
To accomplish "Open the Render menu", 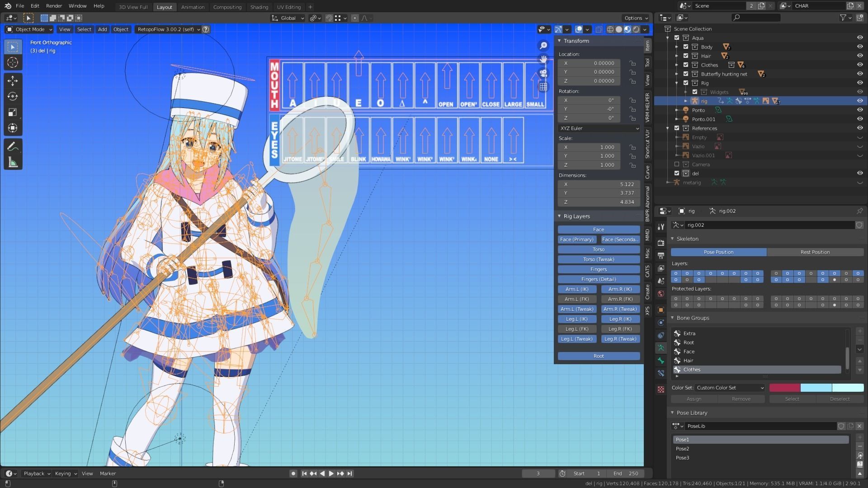I will click(x=54, y=6).
